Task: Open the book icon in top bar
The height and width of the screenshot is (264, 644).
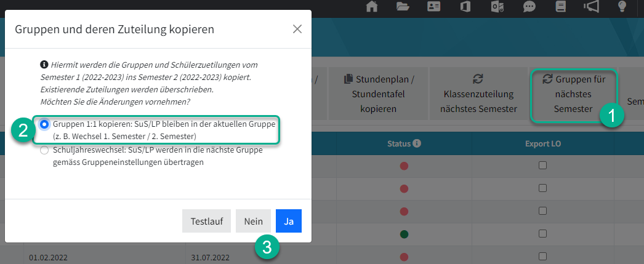Action: 561,7
